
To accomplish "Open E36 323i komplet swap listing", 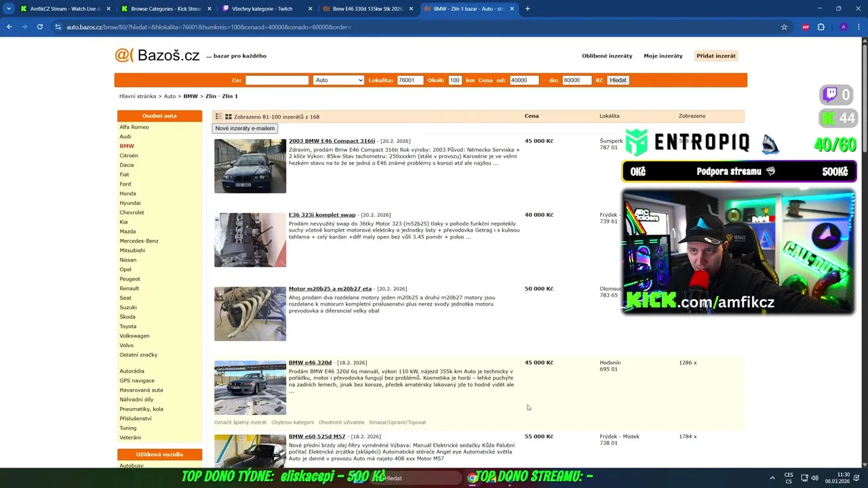I will click(x=322, y=215).
